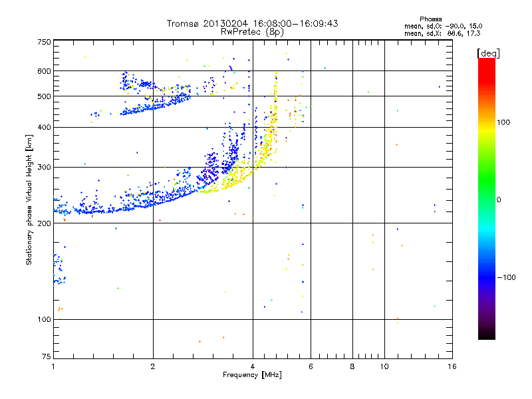
Task: Click the x-axis label '6'
Action: tap(311, 366)
